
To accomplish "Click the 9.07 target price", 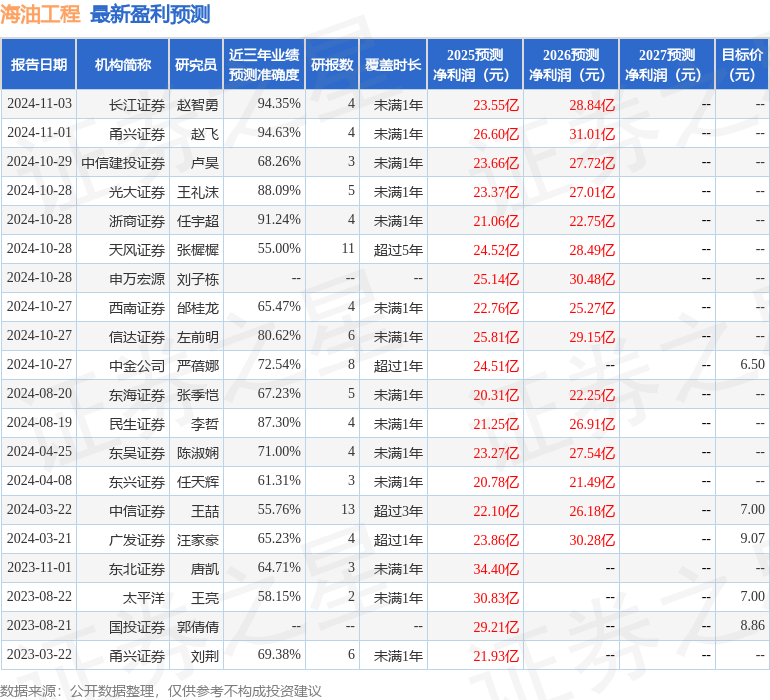I will 752,538.
